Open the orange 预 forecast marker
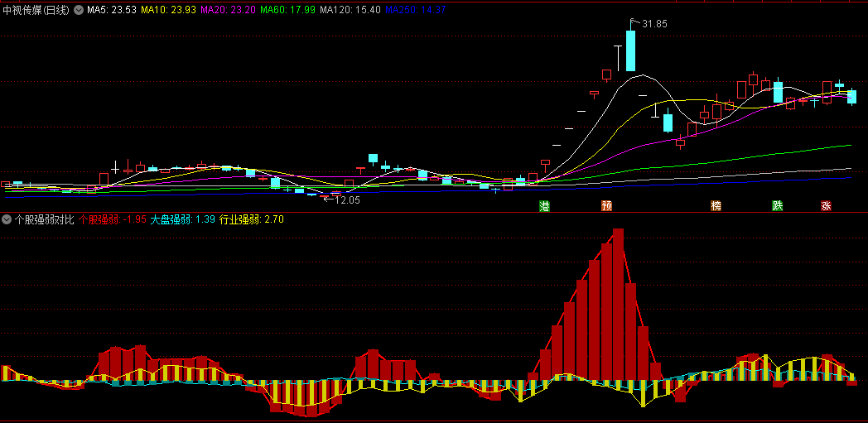Image resolution: width=868 pixels, height=423 pixels. tap(607, 206)
